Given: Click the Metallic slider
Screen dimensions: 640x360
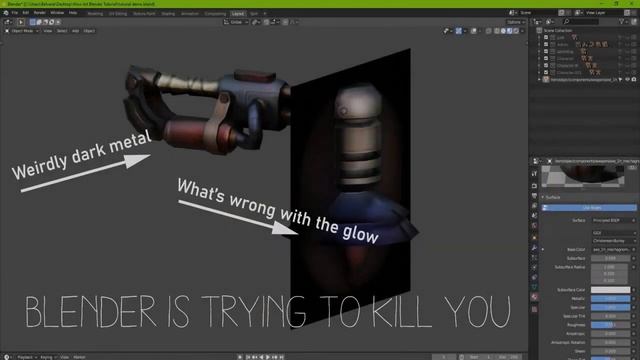Looking at the screenshot, I should tap(611, 299).
